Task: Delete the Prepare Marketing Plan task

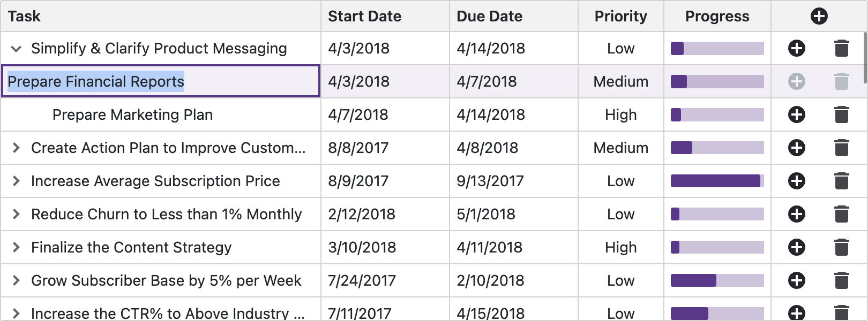Action: 841,114
